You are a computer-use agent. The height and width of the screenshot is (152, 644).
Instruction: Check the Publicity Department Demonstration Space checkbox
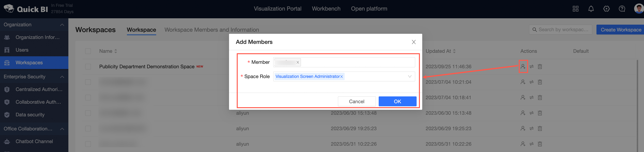point(88,67)
